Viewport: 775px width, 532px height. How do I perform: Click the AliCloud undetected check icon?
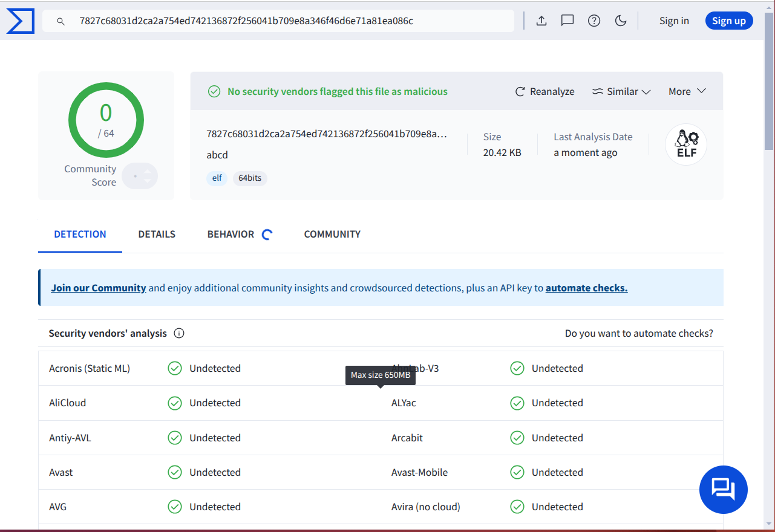click(175, 403)
